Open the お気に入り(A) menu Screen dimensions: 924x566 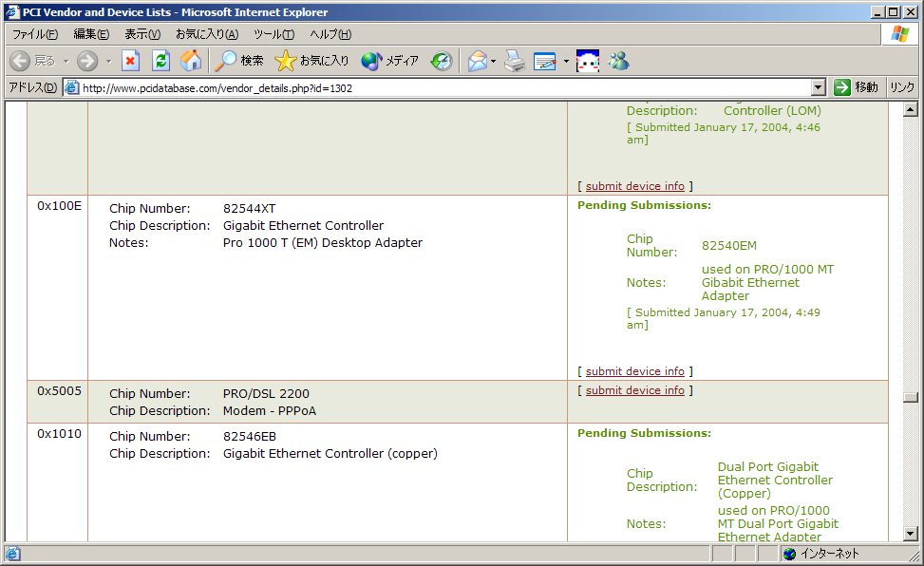click(207, 34)
